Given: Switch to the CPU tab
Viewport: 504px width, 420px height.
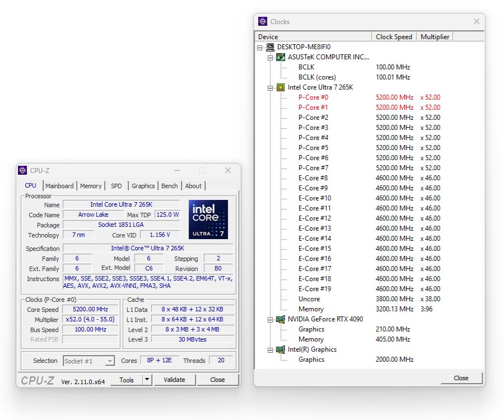Looking at the screenshot, I should 31,185.
